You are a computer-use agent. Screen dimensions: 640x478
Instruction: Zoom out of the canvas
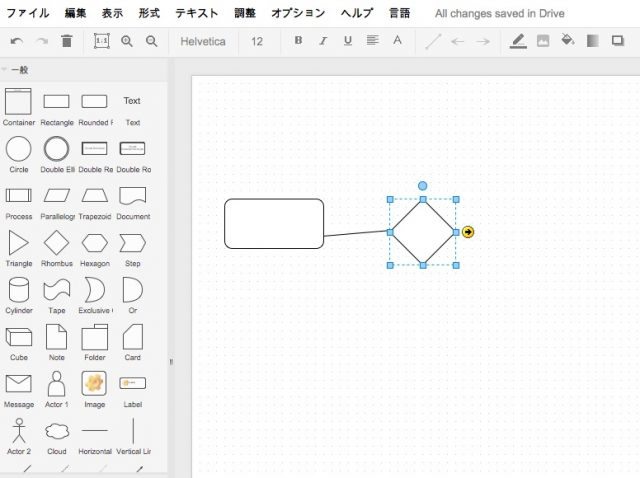pos(152,41)
